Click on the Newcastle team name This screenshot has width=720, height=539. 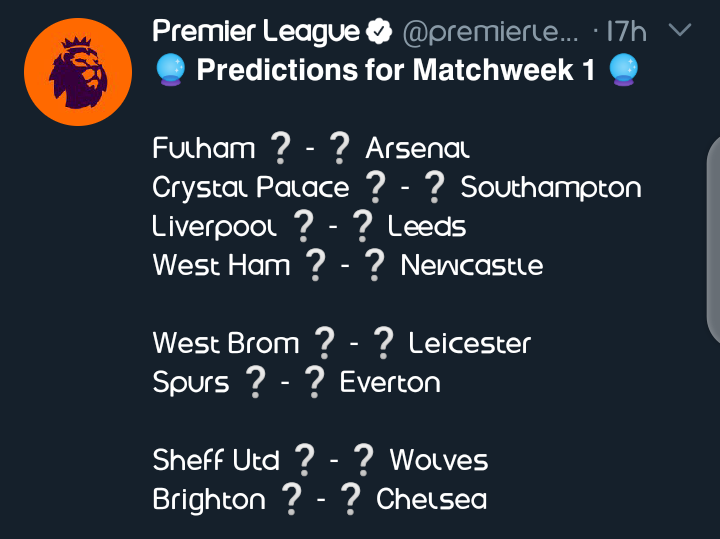pyautogui.click(x=472, y=266)
